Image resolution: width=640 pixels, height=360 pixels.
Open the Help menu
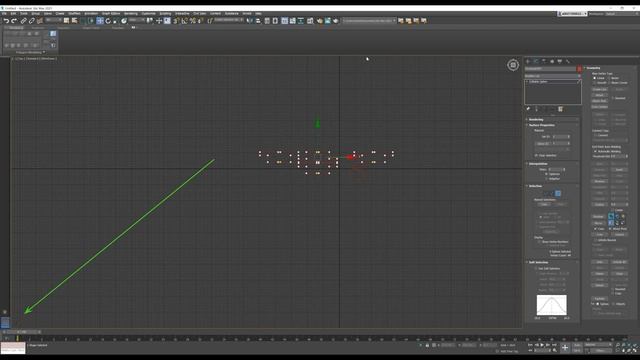(x=258, y=13)
